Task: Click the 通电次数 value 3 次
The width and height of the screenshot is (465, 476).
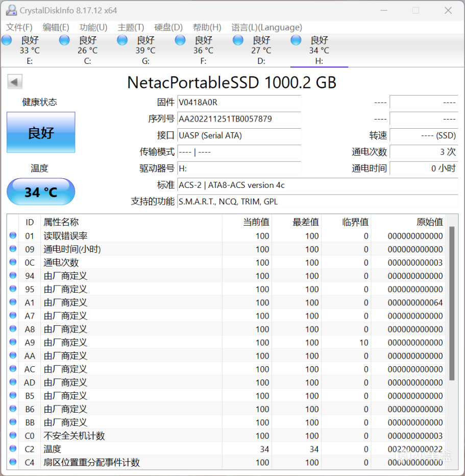Action: tap(424, 152)
